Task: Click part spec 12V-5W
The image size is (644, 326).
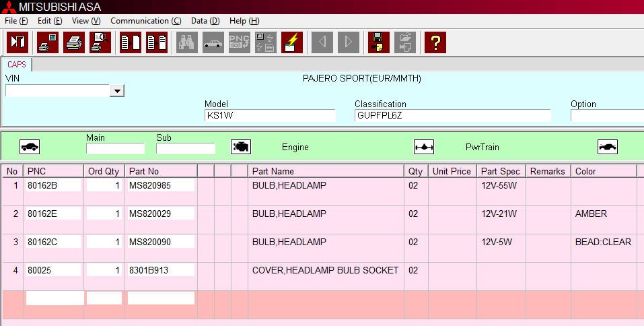Action: (497, 242)
